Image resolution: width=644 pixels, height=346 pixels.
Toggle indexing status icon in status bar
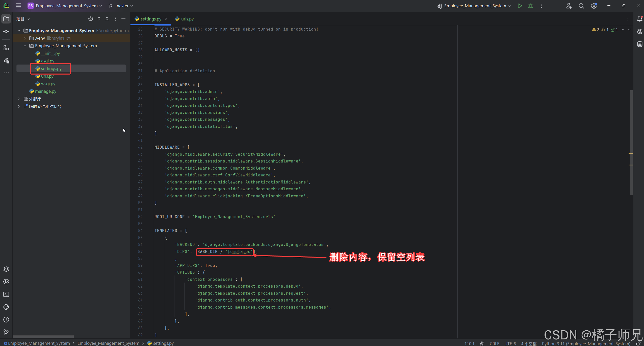click(482, 343)
